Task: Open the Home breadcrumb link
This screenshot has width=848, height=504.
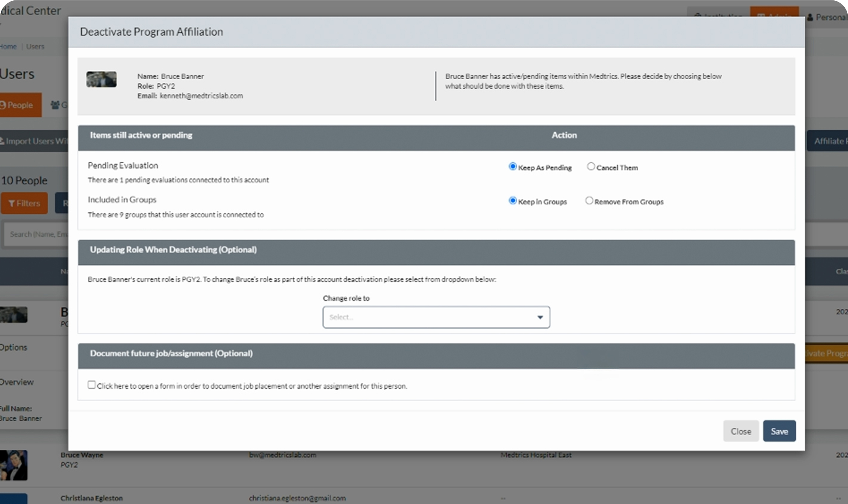Action: (8, 46)
